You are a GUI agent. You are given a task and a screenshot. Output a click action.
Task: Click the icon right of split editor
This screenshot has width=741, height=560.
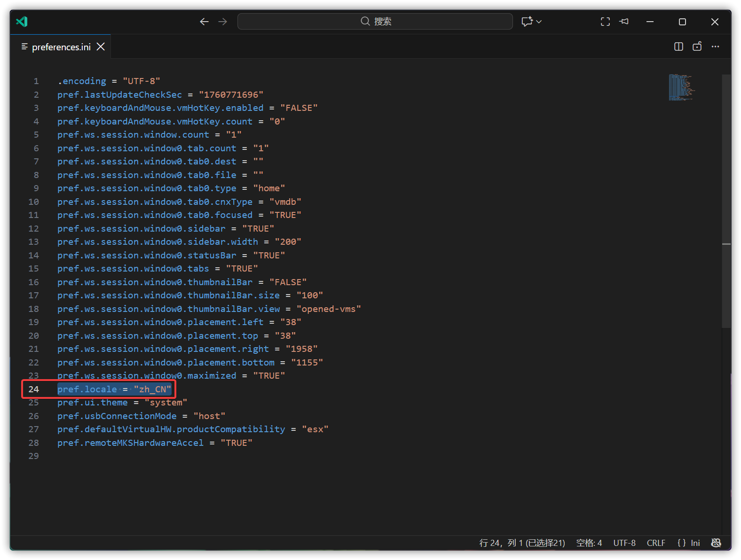[697, 47]
